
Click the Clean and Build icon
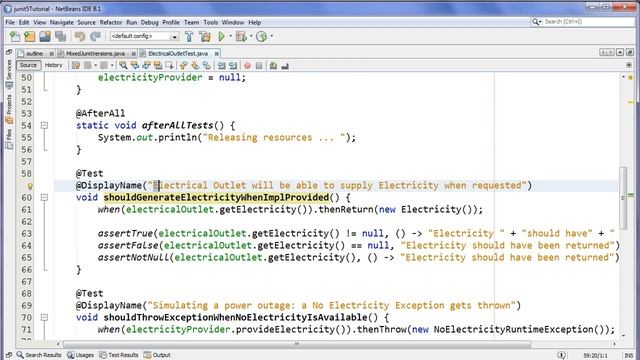[x=204, y=36]
